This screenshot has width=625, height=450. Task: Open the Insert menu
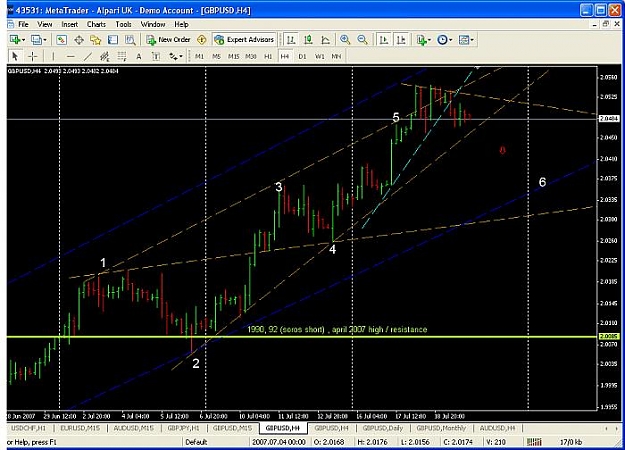[70, 24]
